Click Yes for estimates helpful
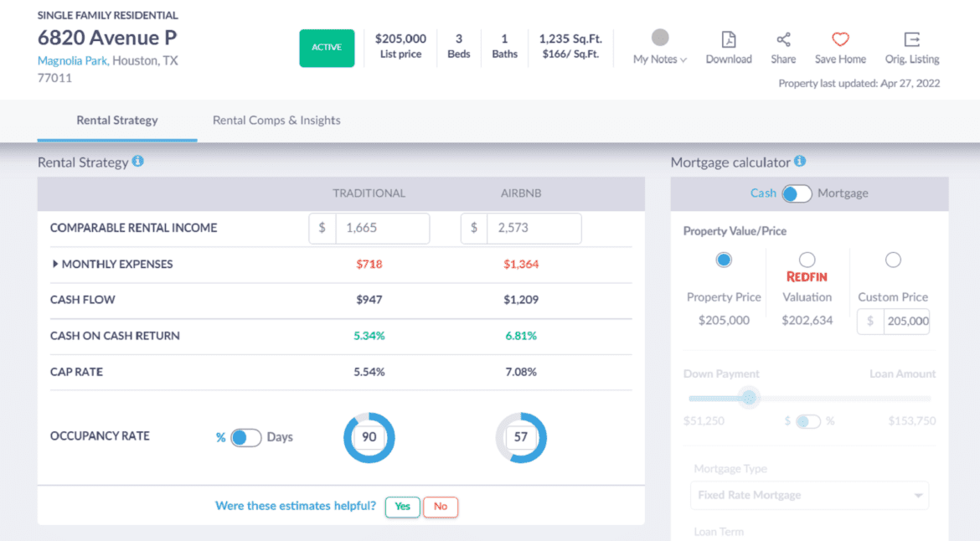 [x=402, y=507]
